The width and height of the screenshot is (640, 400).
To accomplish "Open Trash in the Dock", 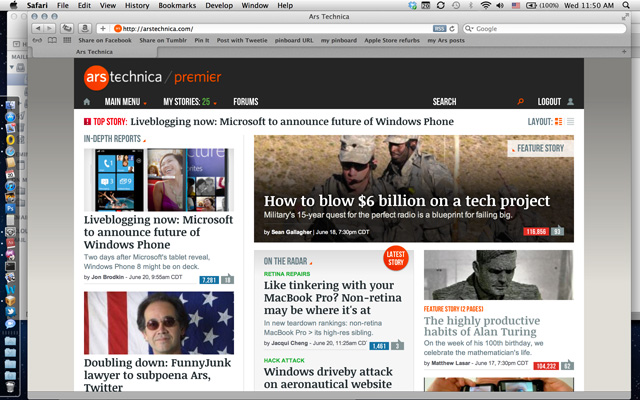I will click(10, 386).
